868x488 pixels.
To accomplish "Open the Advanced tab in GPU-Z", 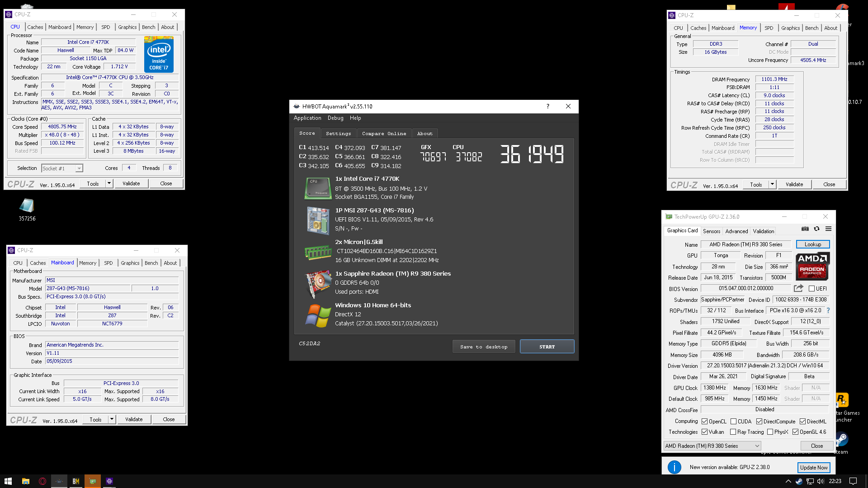I will [736, 231].
